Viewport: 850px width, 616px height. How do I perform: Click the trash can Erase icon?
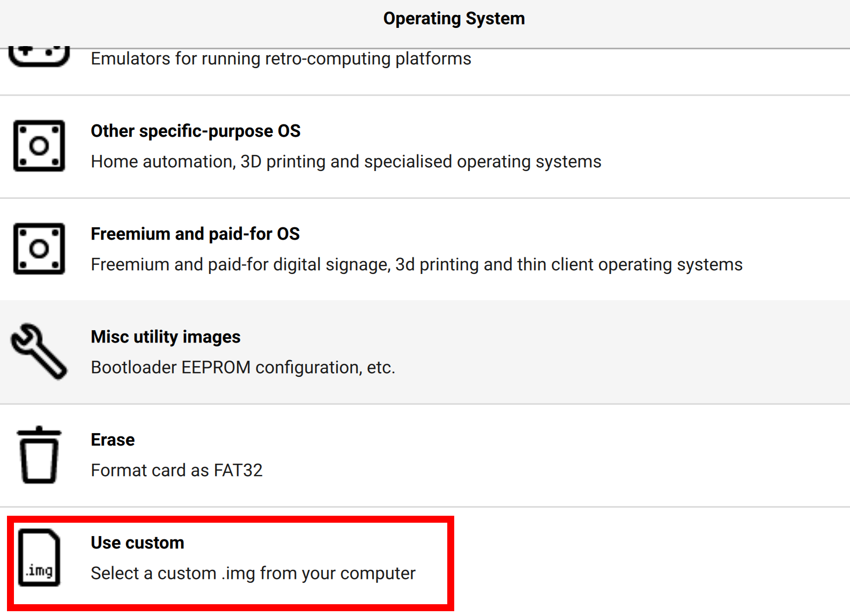[x=39, y=455]
